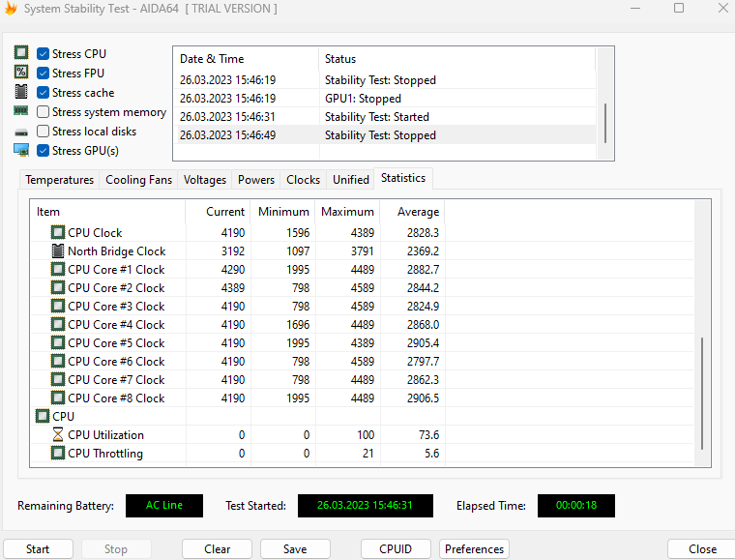The height and width of the screenshot is (560, 735).
Task: Open Preferences
Action: (474, 548)
